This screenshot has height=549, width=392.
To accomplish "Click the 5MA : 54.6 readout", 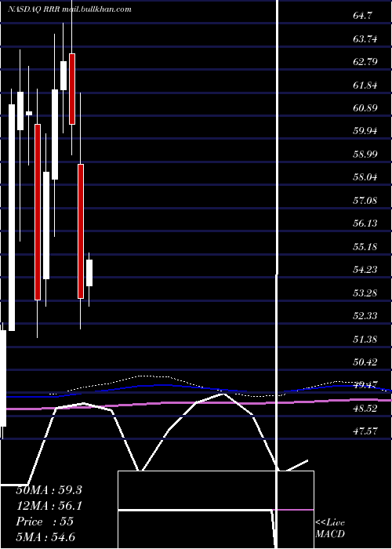I will pos(45,537).
